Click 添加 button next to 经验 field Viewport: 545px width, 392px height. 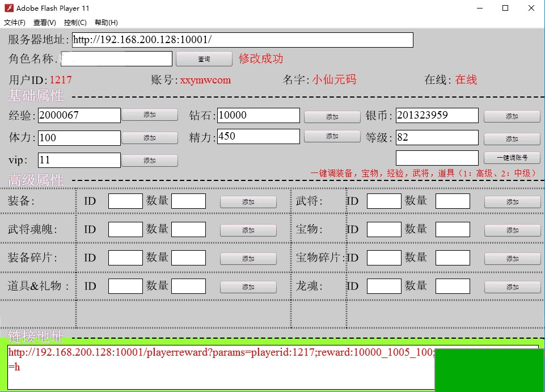[150, 115]
